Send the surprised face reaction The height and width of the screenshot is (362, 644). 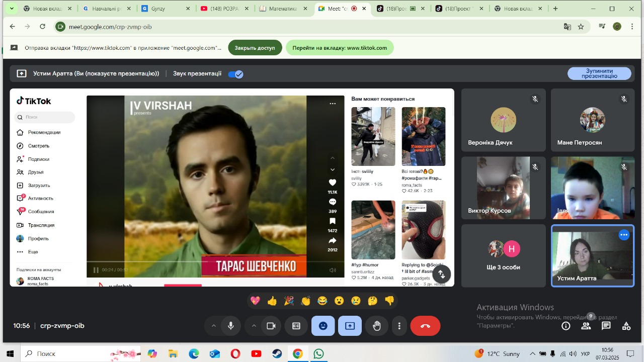click(339, 301)
